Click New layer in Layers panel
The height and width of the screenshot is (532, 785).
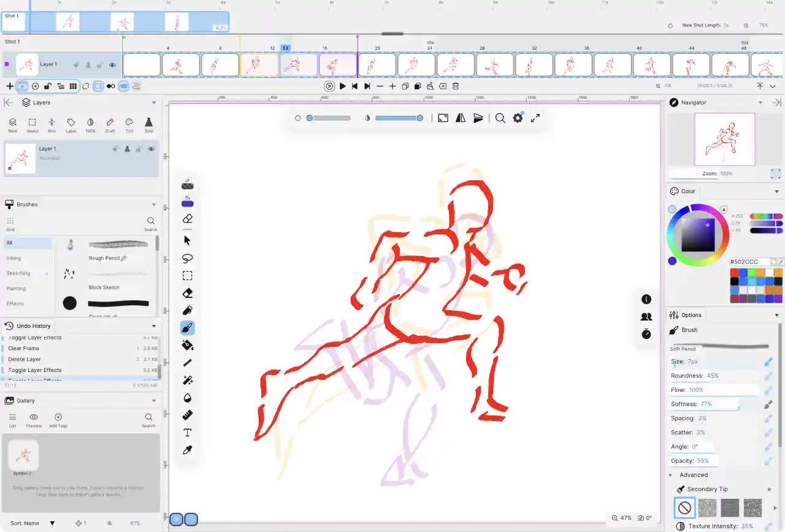click(13, 125)
